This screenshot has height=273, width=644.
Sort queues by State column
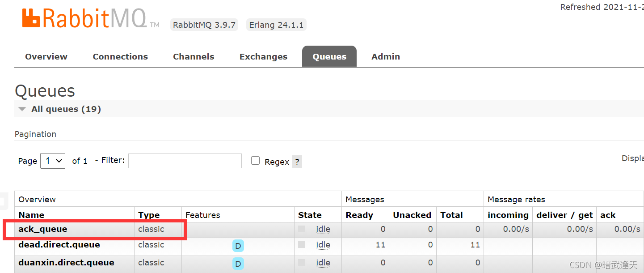[310, 215]
